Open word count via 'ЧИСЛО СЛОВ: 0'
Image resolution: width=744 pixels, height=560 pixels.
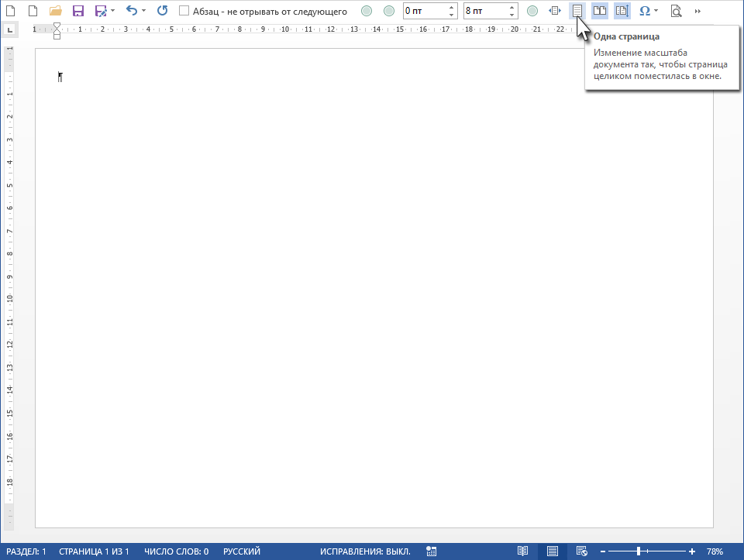click(177, 551)
